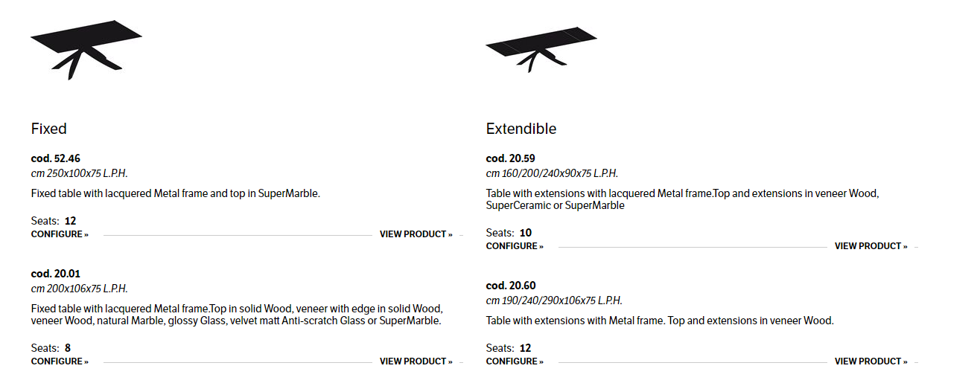
Task: Configure the cod. 20.01 fixed table
Action: click(x=60, y=361)
